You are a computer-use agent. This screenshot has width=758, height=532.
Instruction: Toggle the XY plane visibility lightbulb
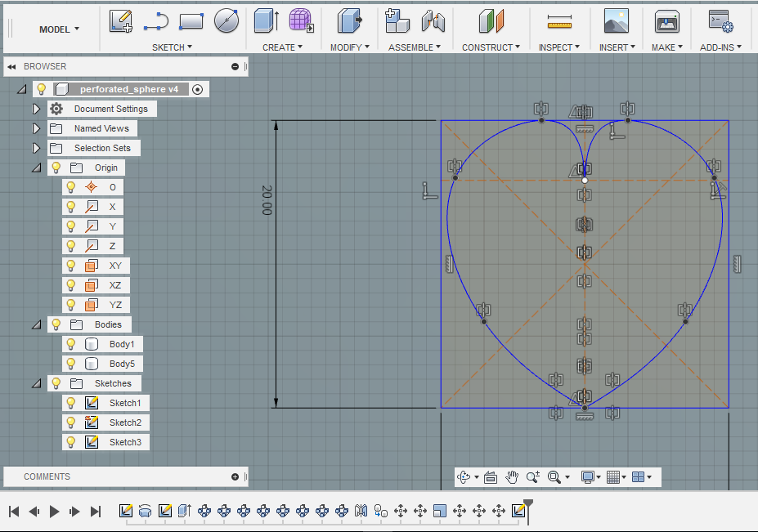(71, 266)
